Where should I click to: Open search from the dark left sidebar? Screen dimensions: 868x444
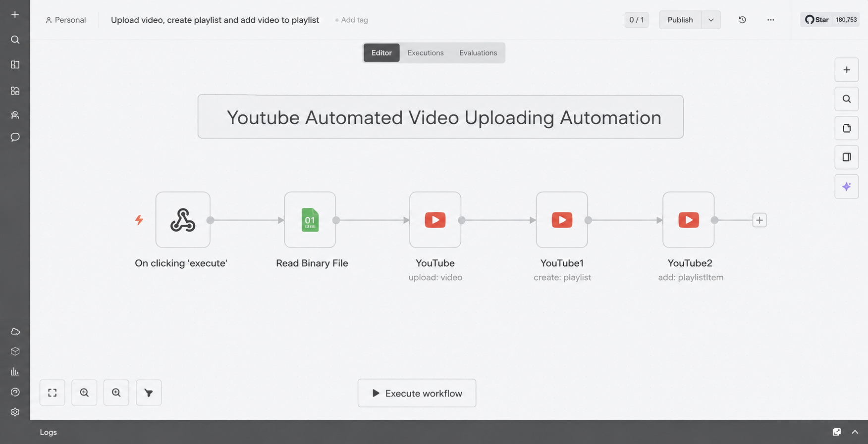tap(15, 40)
